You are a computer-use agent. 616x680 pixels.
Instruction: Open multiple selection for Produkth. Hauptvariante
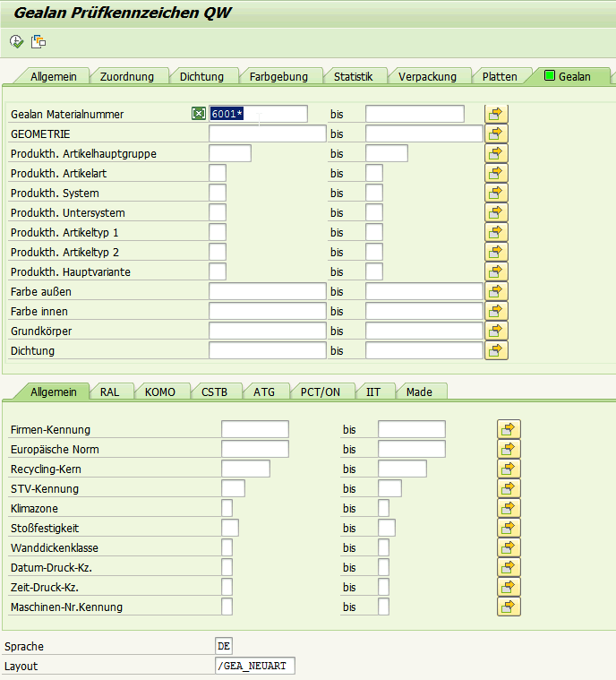496,271
